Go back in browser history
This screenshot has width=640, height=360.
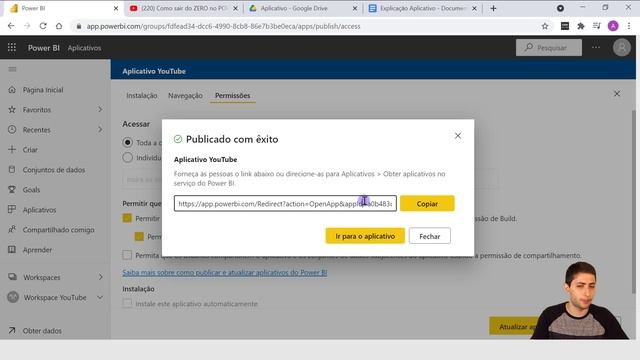click(11, 26)
